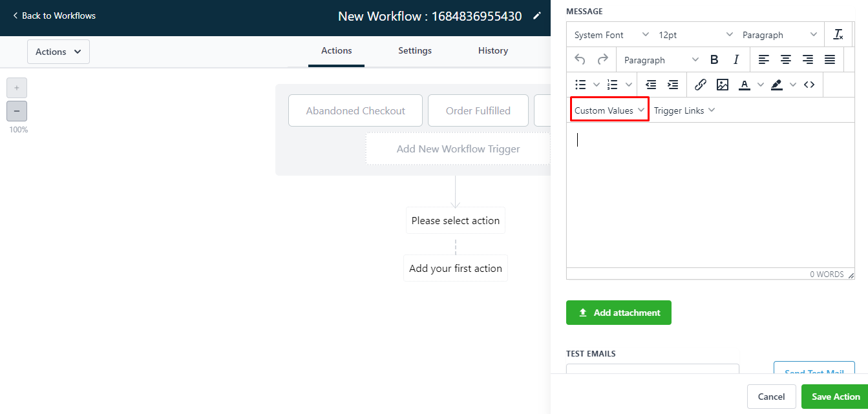Select the Order Fulfilled trigger

click(478, 110)
